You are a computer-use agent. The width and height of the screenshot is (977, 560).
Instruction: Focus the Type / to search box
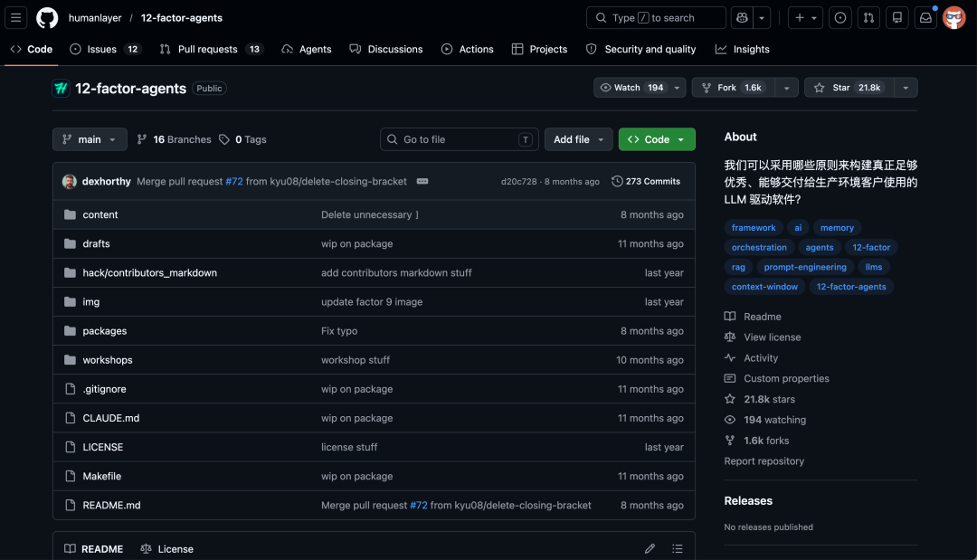(x=656, y=17)
